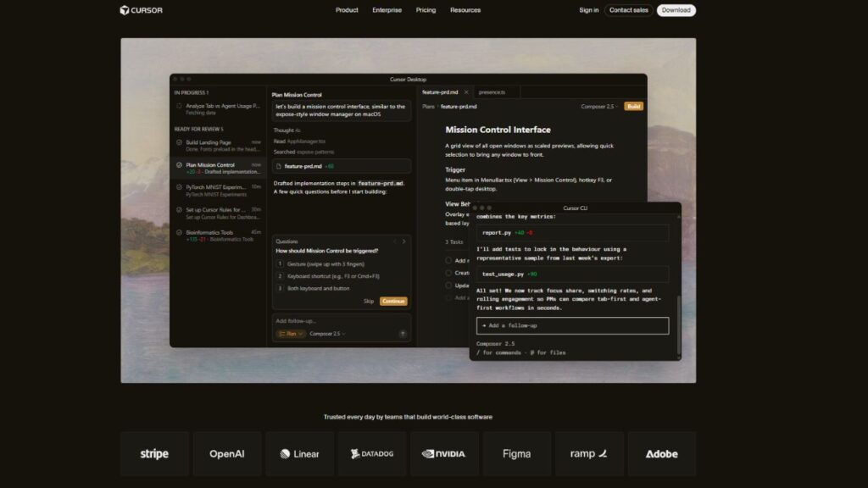Open the PyTorch MNIST Experiment task

[218, 191]
